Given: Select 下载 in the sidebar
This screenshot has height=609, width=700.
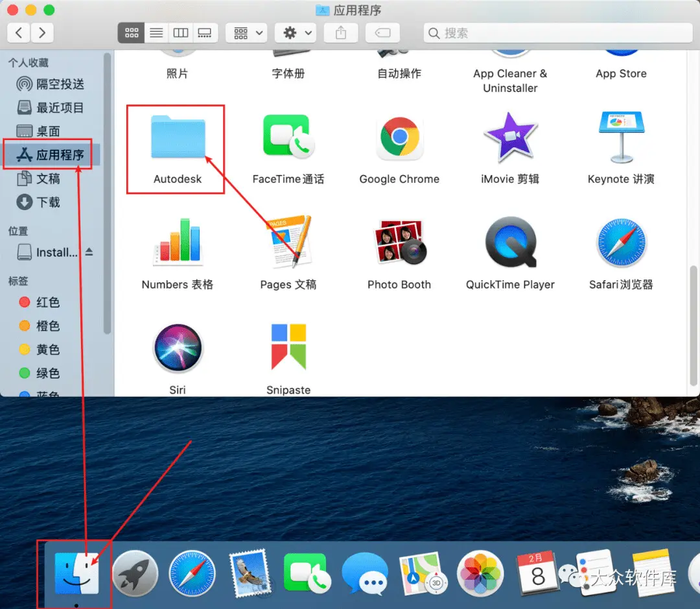Looking at the screenshot, I should (x=51, y=202).
